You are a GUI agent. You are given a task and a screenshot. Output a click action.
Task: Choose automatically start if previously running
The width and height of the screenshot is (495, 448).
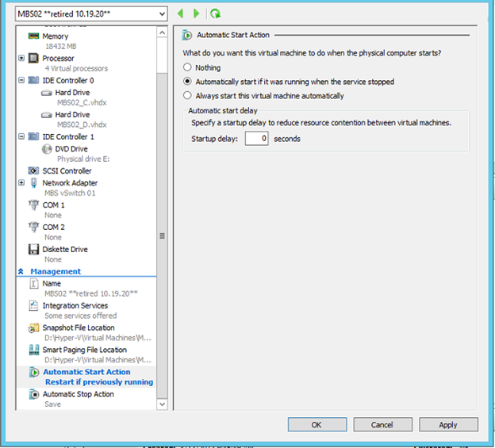pos(188,82)
